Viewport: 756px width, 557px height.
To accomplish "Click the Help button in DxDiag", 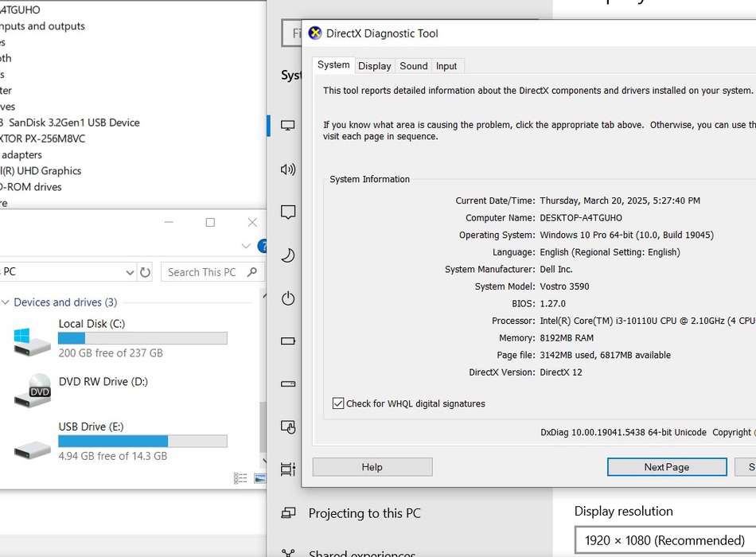I will (372, 467).
